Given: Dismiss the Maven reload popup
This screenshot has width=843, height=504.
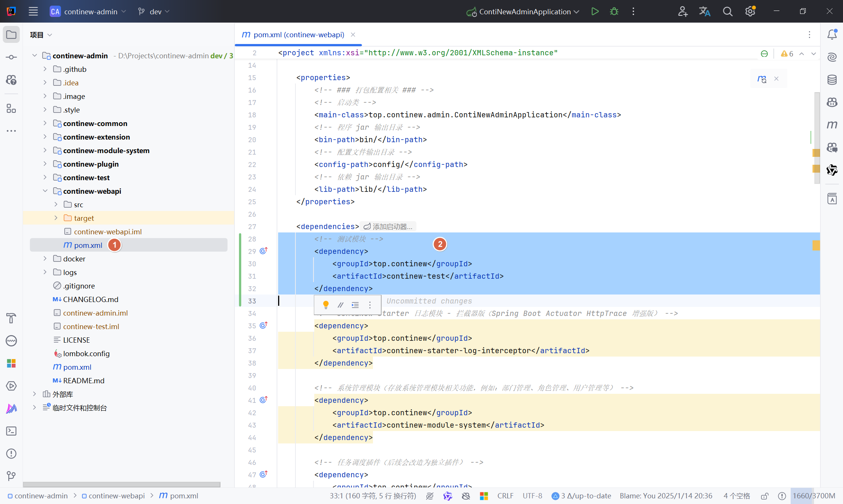Looking at the screenshot, I should click(x=776, y=79).
